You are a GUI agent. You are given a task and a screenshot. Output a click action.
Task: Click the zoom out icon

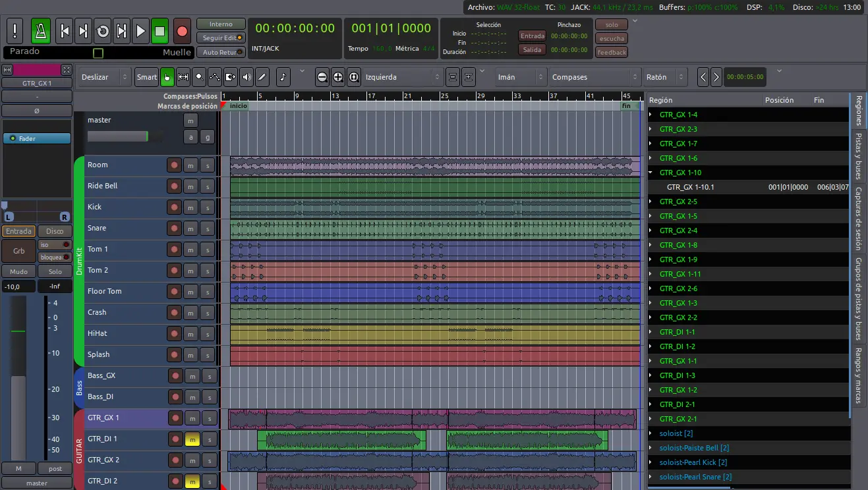pos(322,77)
